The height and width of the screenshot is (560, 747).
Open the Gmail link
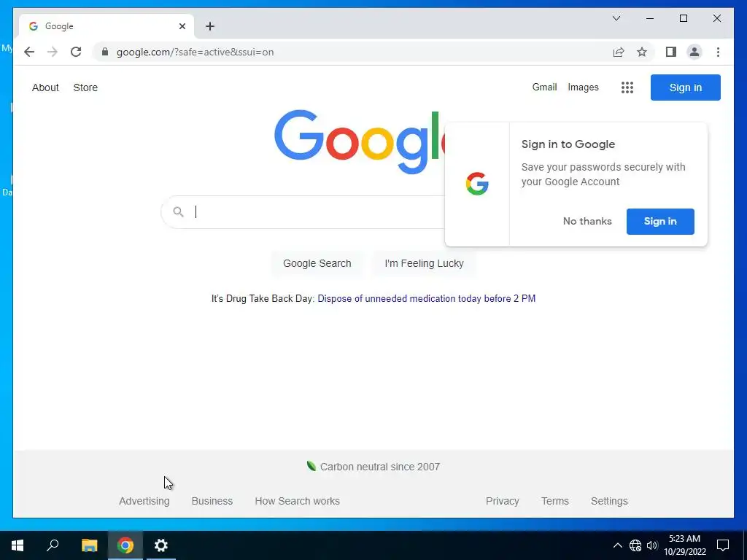click(544, 87)
